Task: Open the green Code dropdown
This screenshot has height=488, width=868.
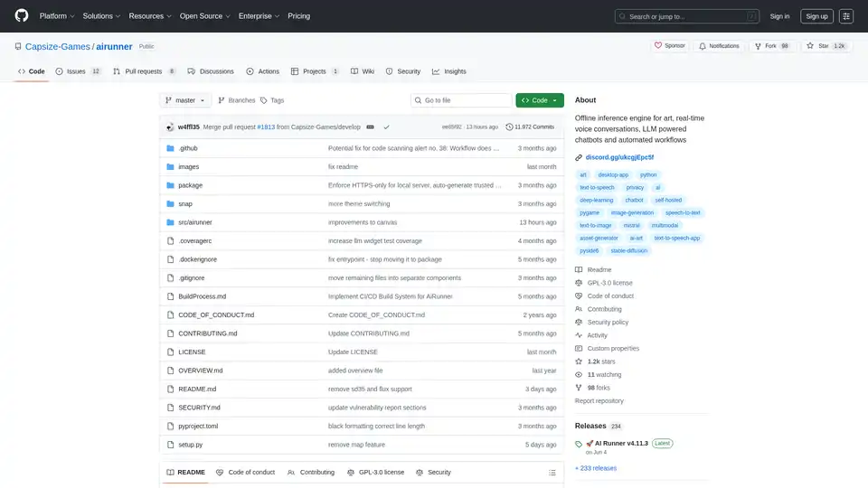Action: click(539, 100)
